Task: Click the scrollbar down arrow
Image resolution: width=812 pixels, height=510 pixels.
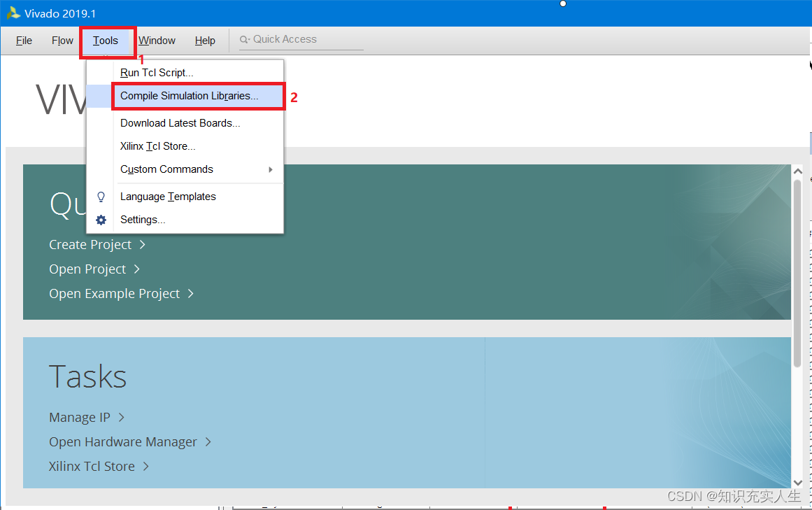Action: coord(797,483)
